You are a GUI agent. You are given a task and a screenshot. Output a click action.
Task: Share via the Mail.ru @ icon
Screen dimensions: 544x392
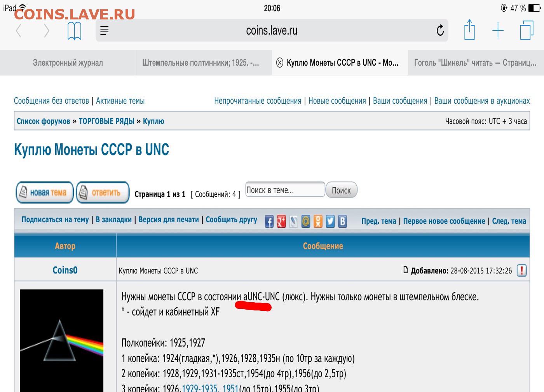[x=306, y=221]
